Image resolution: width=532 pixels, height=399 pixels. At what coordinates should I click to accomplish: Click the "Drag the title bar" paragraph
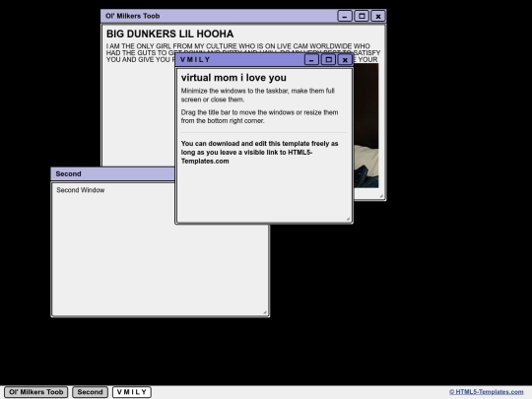(259, 116)
